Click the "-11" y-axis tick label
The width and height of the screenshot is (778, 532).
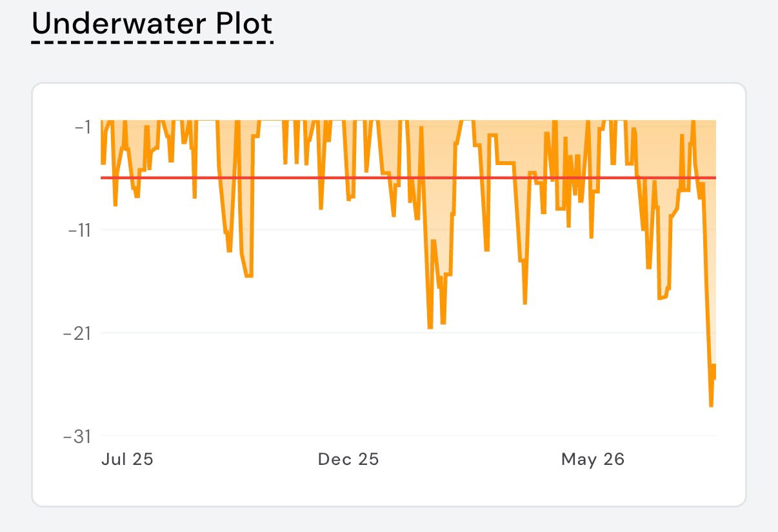(81, 230)
